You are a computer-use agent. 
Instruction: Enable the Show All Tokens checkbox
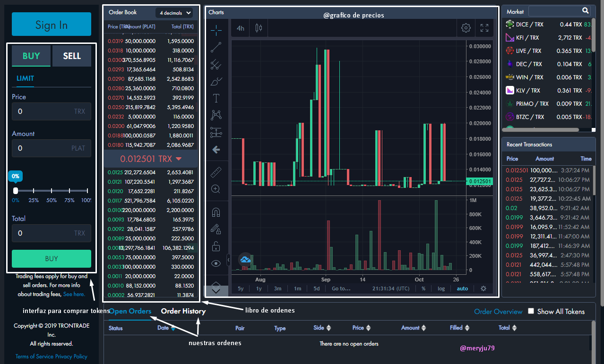coord(531,311)
